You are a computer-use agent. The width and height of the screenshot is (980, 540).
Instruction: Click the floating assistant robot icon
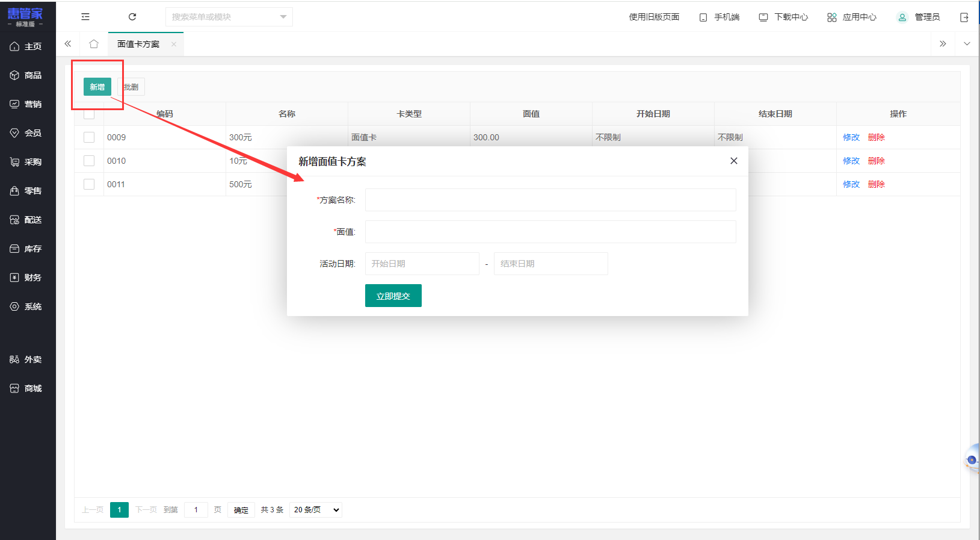pos(972,460)
